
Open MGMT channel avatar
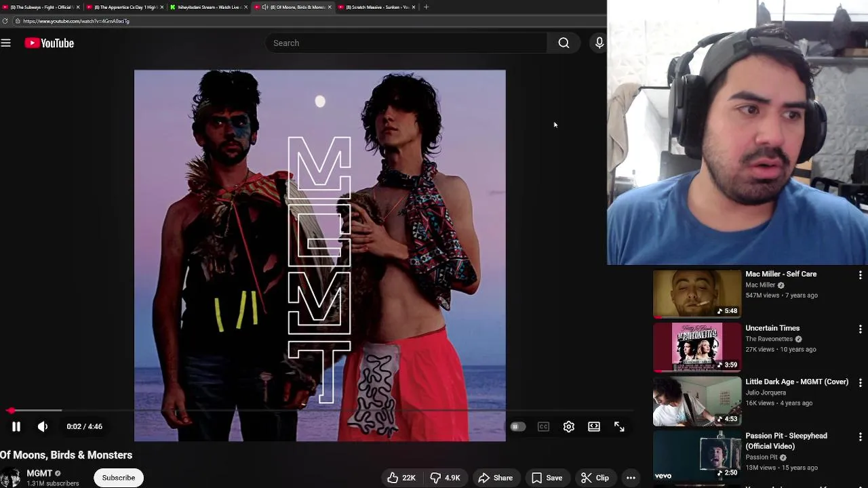(10, 478)
